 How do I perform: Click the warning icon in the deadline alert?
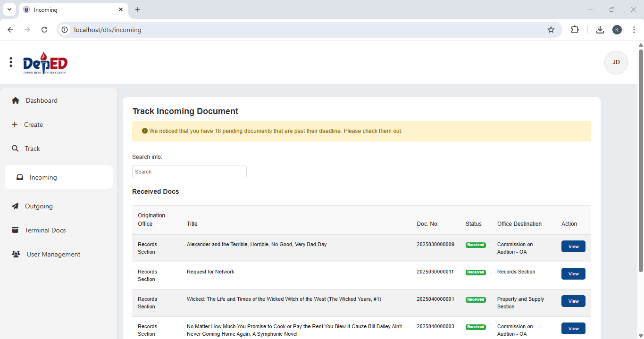(145, 131)
